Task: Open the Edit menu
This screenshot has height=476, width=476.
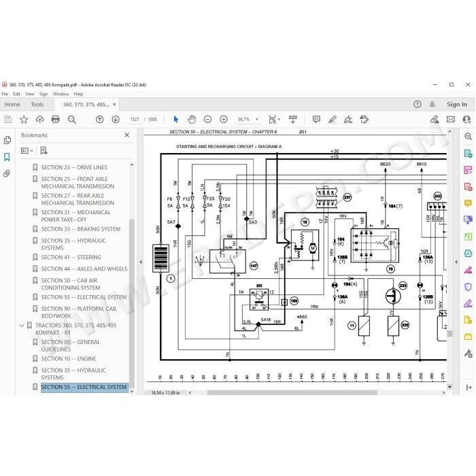Action: (x=16, y=94)
